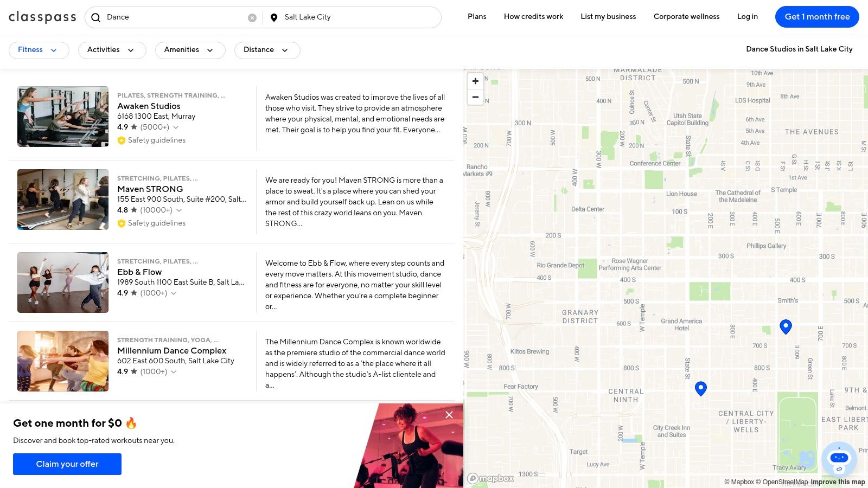868x488 pixels.
Task: Expand the Amenities filter dropdown
Action: pos(190,50)
